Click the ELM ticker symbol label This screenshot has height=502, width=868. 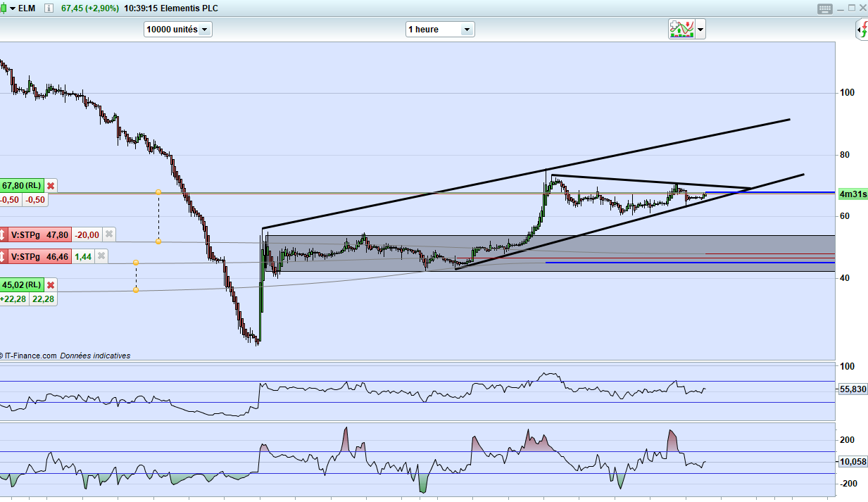27,8
